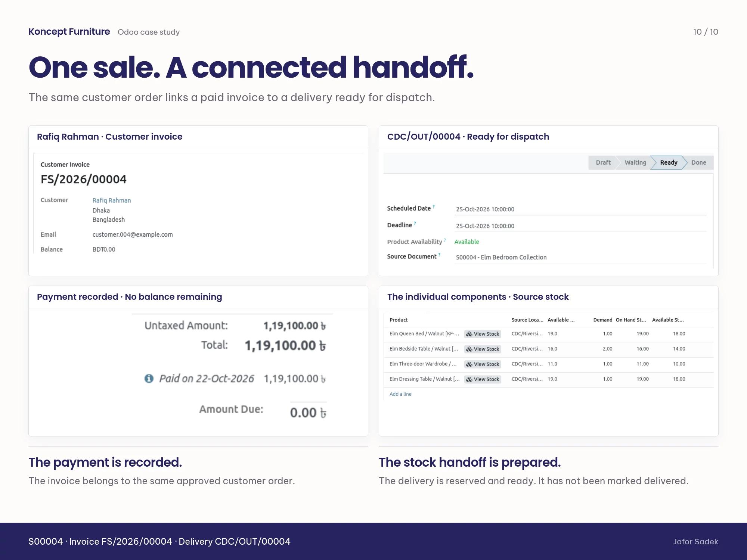Click the Available availability status
This screenshot has width=747, height=560.
pos(467,242)
